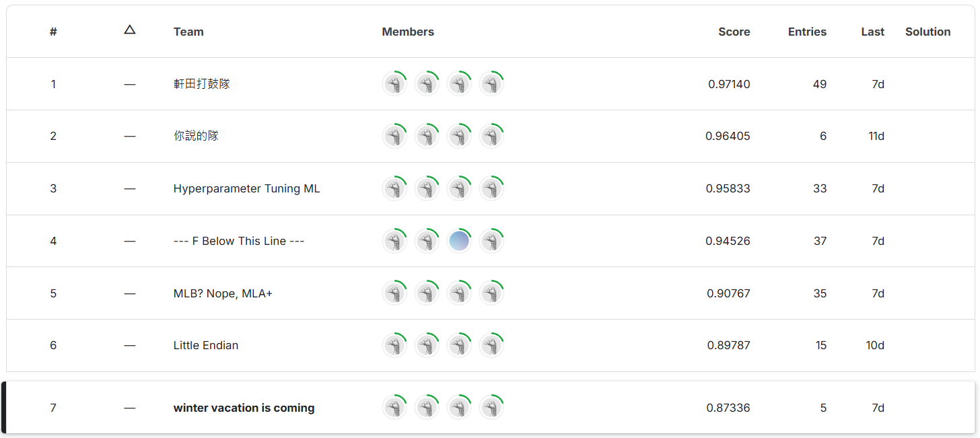The width and height of the screenshot is (980, 438).
Task: Click the 0.97140 score value
Action: pyautogui.click(x=729, y=84)
